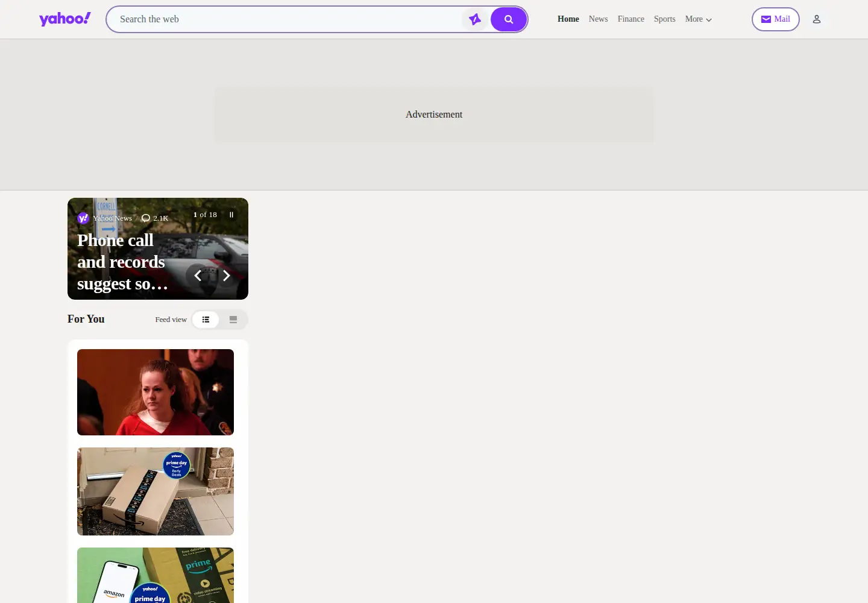Open the Sports nav item
Screen dimensions: 868x603
(x=665, y=19)
